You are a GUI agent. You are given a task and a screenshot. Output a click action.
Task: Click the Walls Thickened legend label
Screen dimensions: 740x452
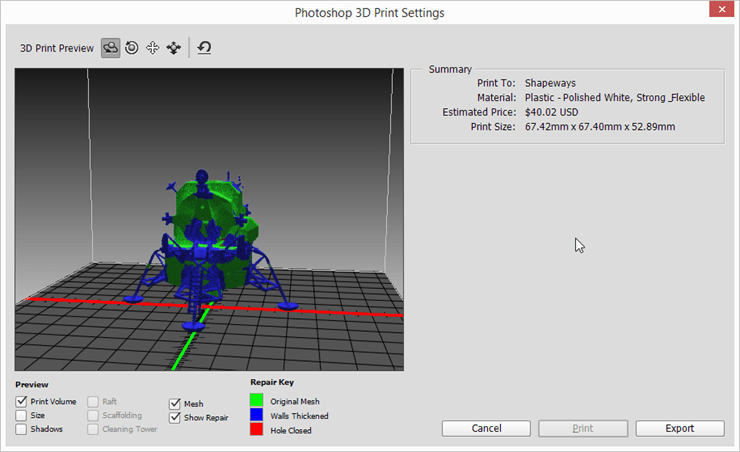(299, 416)
